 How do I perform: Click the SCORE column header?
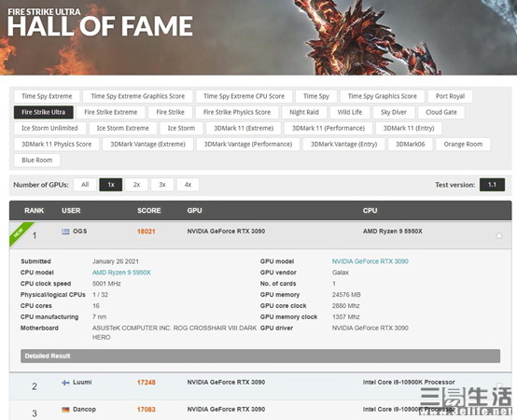point(149,210)
